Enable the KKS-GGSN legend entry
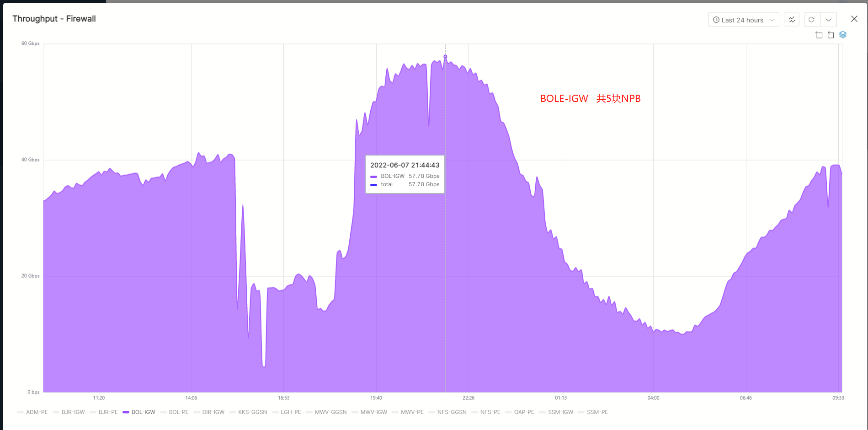Image resolution: width=868 pixels, height=430 pixels. [x=252, y=412]
